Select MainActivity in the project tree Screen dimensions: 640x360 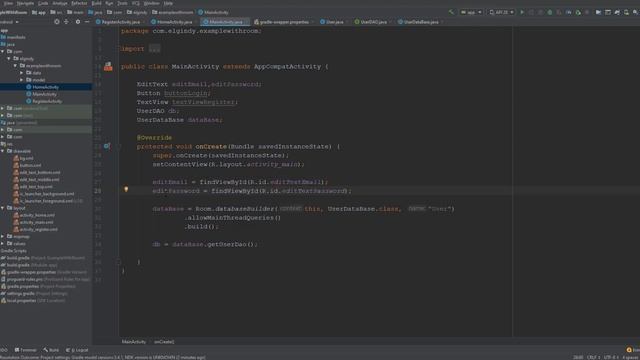[x=44, y=94]
